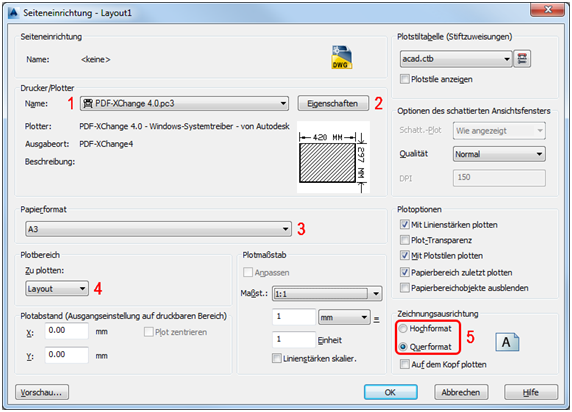Uncheck Mit Linienstärken plotten
The image size is (572, 412).
[x=405, y=224]
